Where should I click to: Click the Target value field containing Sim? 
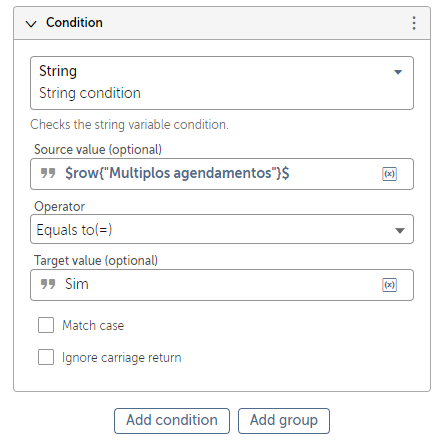[x=222, y=285]
